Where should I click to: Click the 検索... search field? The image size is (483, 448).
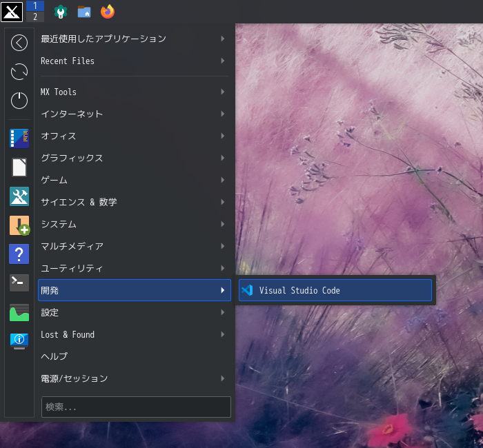tap(136, 407)
